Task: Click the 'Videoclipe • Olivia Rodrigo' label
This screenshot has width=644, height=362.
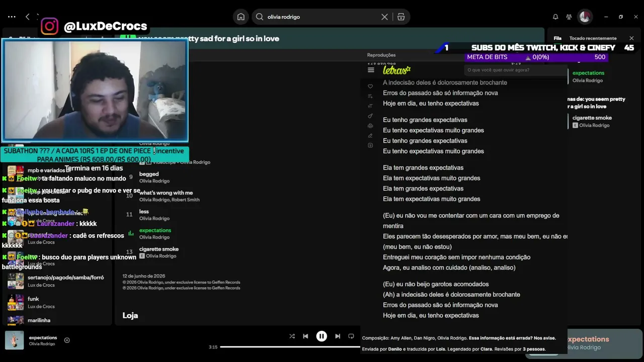Action: (x=182, y=162)
